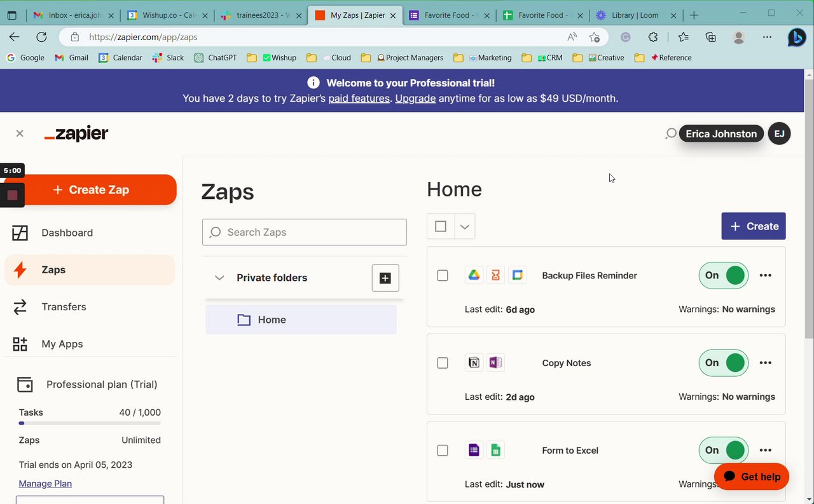Open the Form to Excel Zap
This screenshot has height=504, width=814.
(570, 451)
